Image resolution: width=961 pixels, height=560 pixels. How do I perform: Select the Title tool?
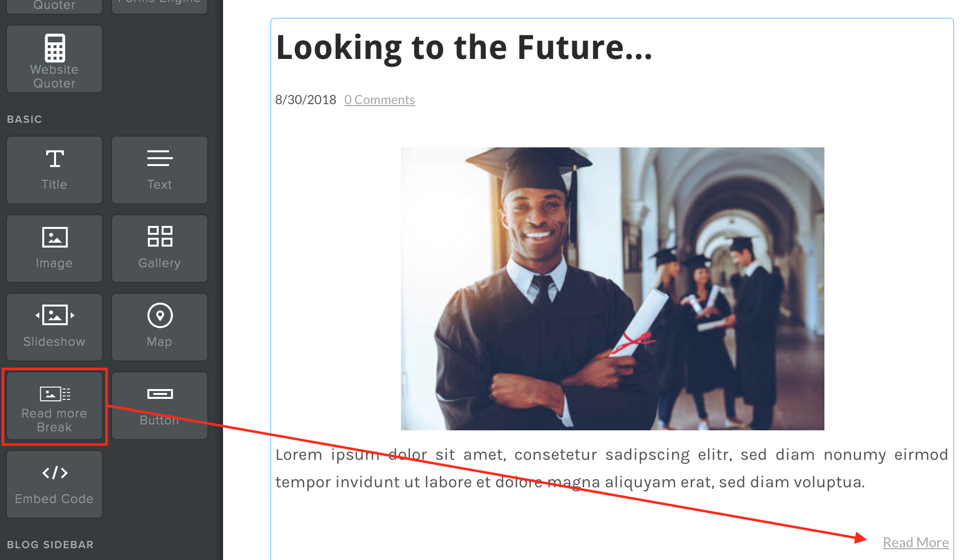point(54,168)
